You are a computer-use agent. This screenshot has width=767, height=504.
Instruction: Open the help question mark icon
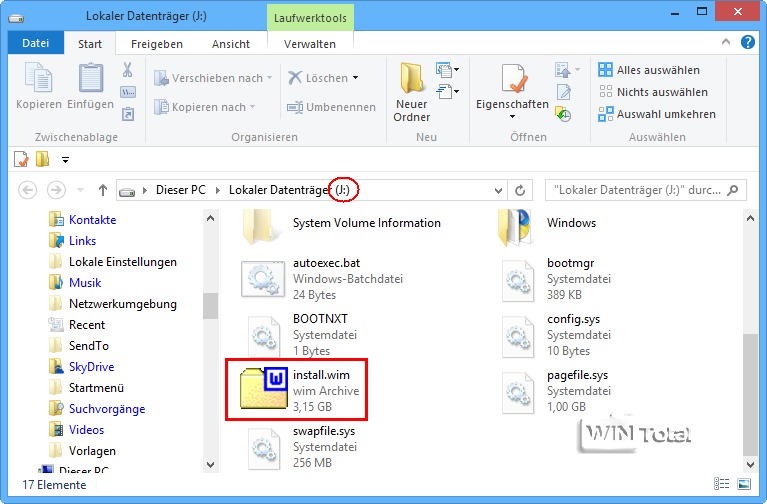[x=747, y=43]
